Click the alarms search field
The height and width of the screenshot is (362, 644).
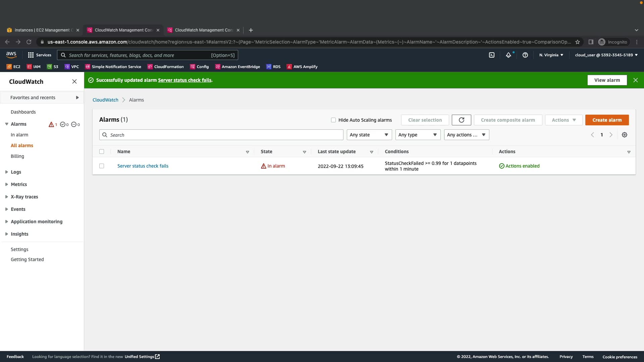point(221,135)
